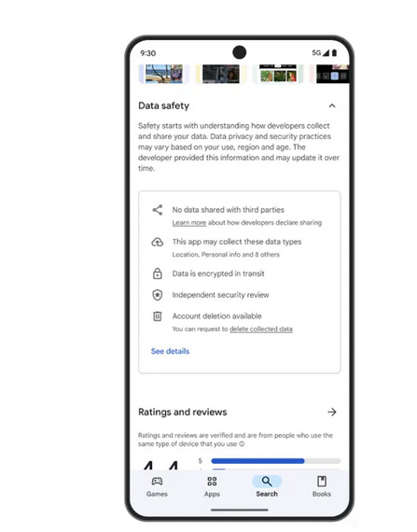Click the share icon beside No data shared

click(158, 210)
